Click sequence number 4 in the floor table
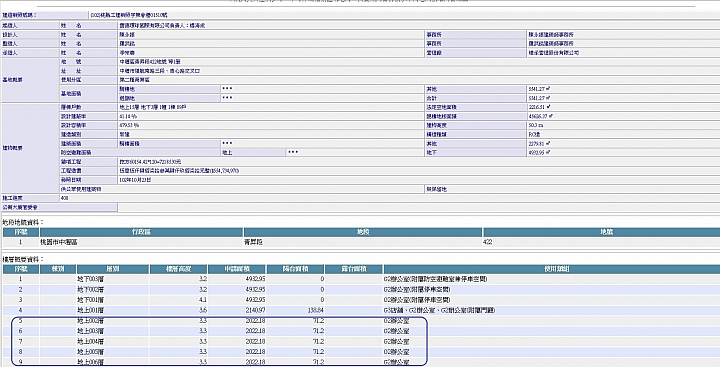 [x=20, y=311]
